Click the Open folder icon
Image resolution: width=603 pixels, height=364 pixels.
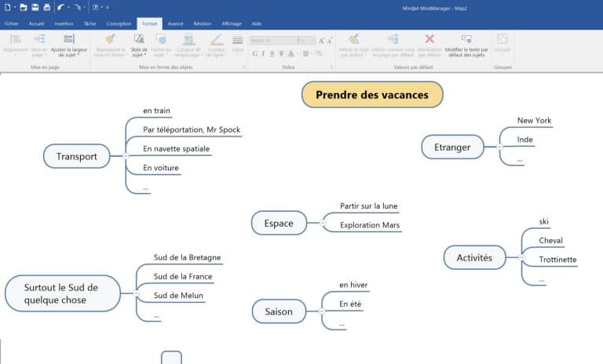(x=24, y=7)
